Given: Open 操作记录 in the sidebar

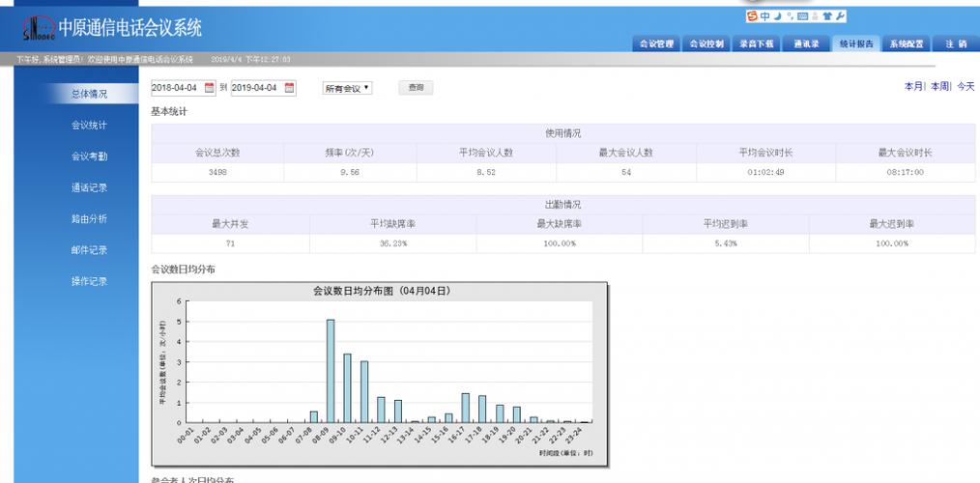Looking at the screenshot, I should point(89,281).
